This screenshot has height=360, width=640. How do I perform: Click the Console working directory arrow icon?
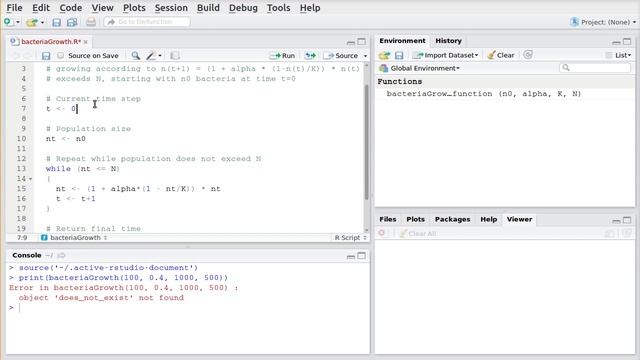(x=61, y=256)
